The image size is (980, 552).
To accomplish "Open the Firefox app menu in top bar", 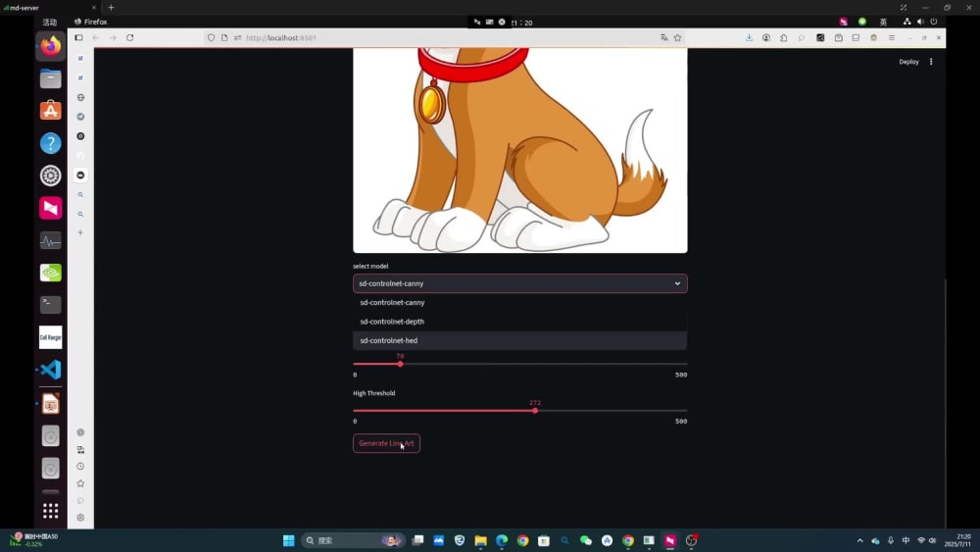I will coord(90,22).
